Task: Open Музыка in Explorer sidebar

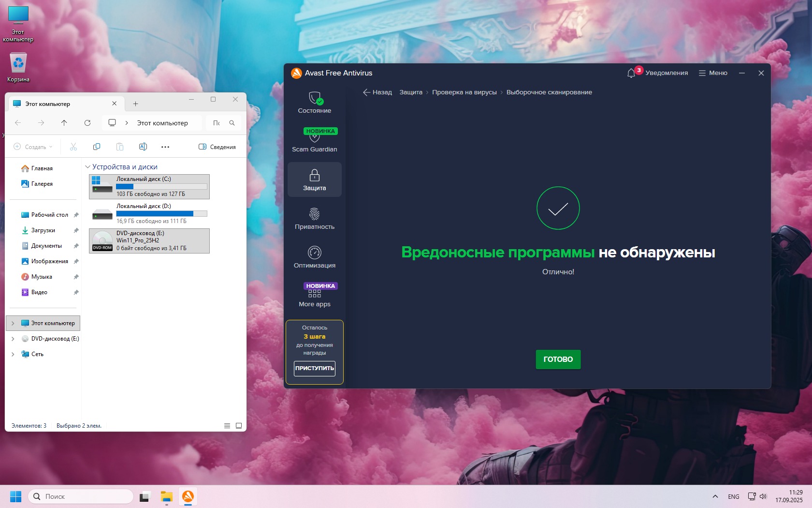Action: pos(37,277)
